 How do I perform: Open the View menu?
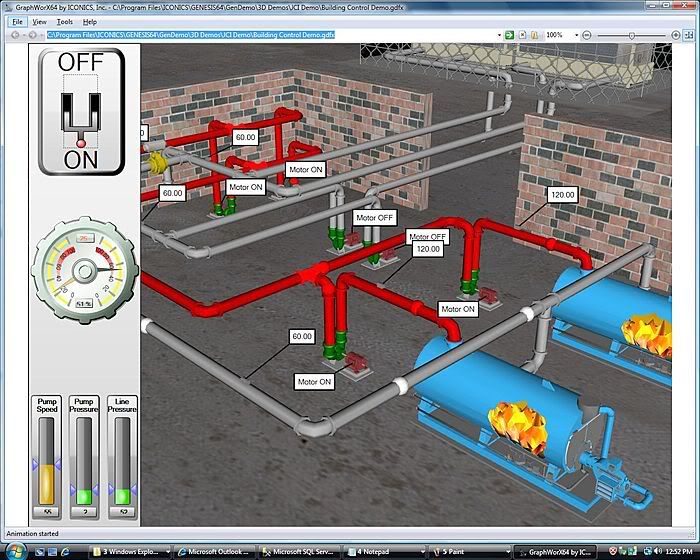pyautogui.click(x=39, y=21)
